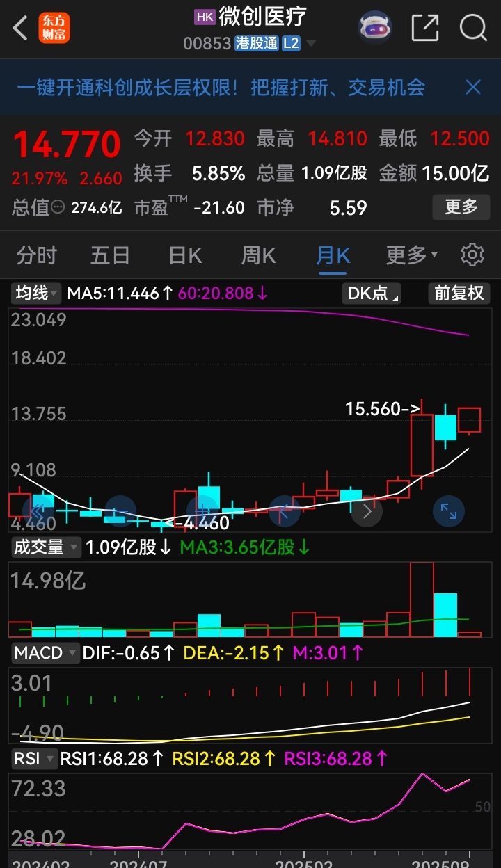501x868 pixels.
Task: Change the 前复权 adjustment setting
Action: tap(459, 293)
